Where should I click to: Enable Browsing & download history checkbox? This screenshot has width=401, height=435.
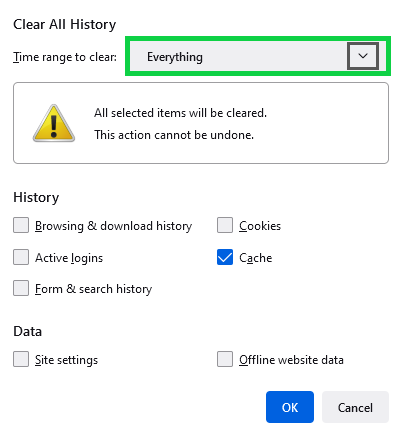pyautogui.click(x=21, y=225)
